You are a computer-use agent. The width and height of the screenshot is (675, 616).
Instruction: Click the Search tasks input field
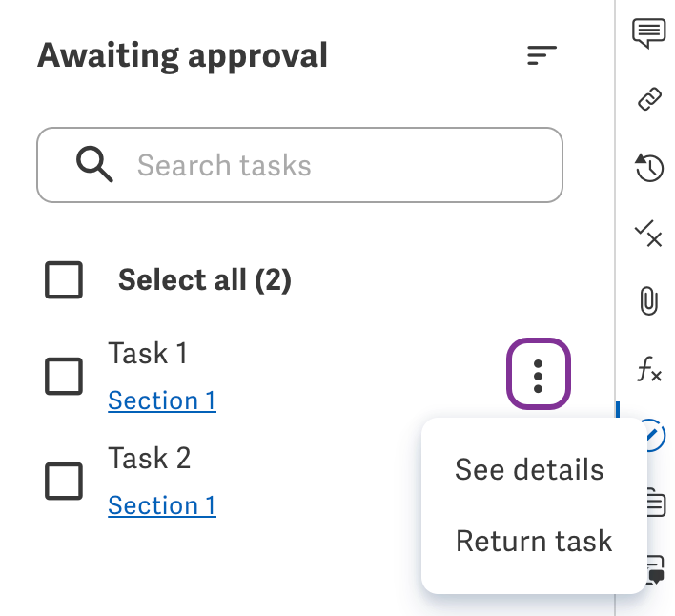click(324, 165)
